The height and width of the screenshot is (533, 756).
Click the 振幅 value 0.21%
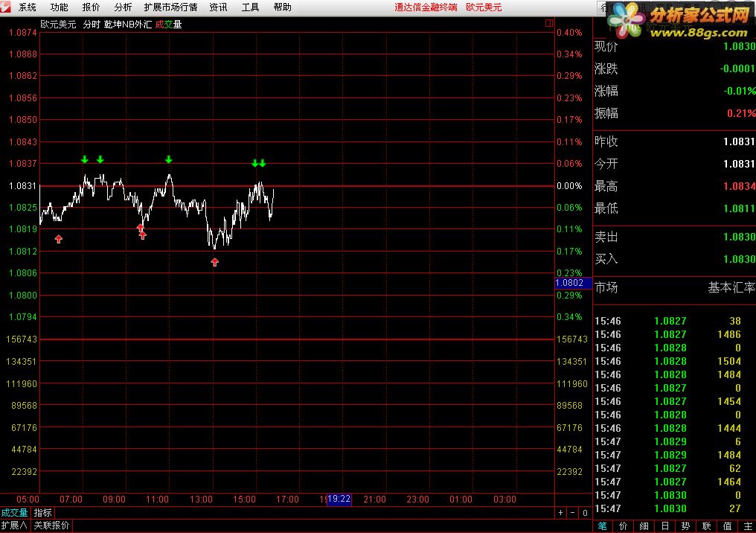[741, 113]
